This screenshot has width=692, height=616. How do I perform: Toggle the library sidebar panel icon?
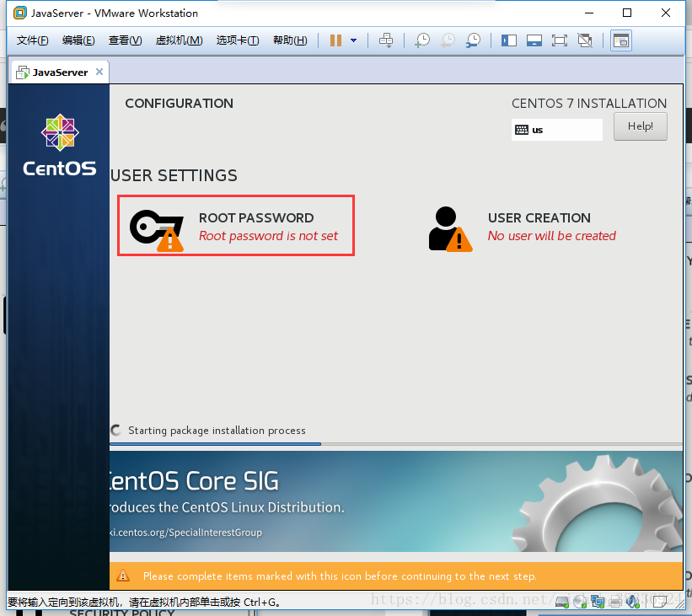point(509,40)
